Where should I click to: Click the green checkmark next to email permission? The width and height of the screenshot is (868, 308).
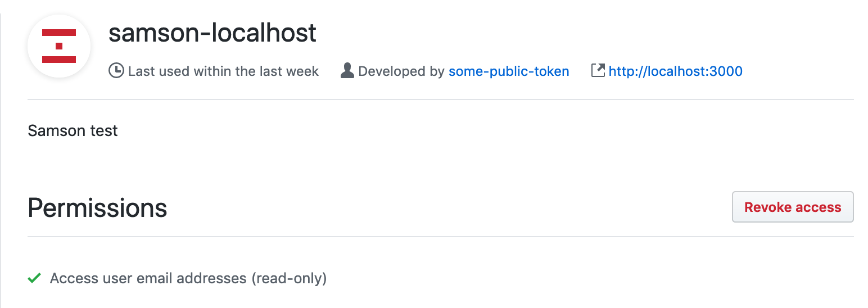pos(34,278)
